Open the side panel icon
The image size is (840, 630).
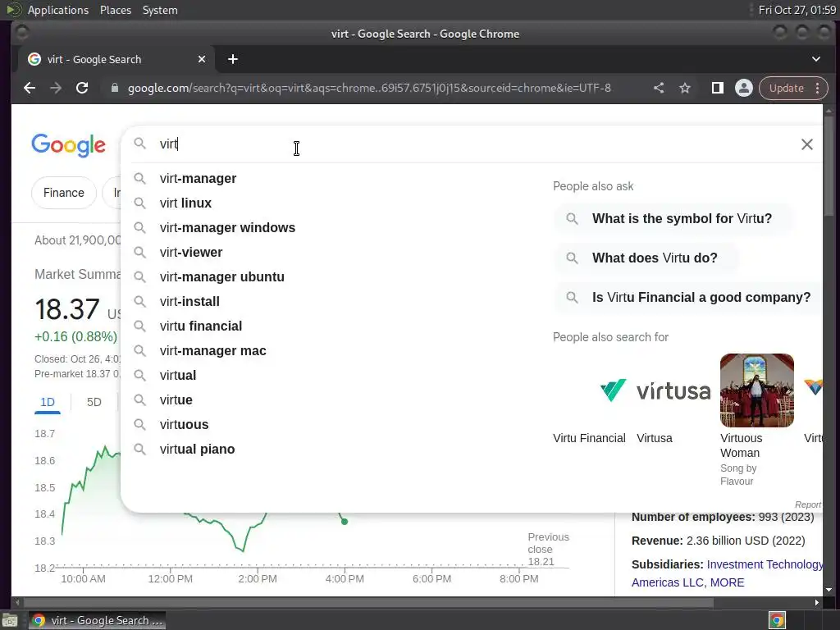(717, 88)
